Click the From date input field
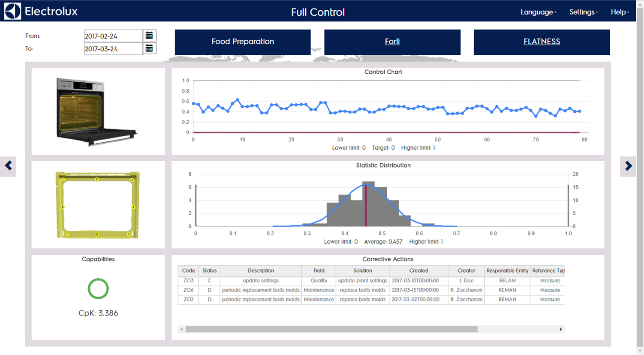Screen dimensions: 644x355 coord(113,36)
